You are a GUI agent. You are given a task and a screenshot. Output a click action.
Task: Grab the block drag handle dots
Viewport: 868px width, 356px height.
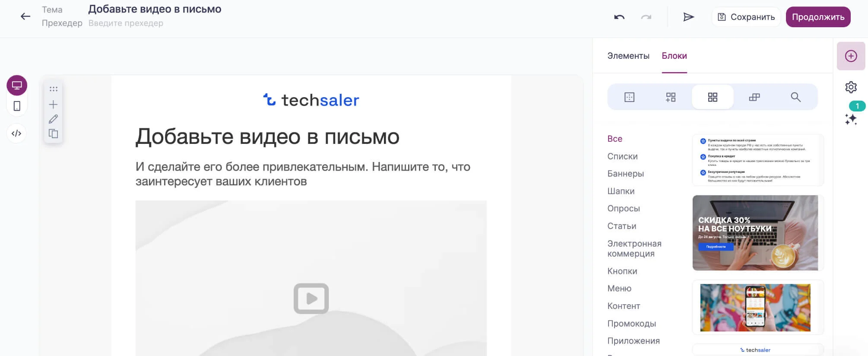click(54, 89)
